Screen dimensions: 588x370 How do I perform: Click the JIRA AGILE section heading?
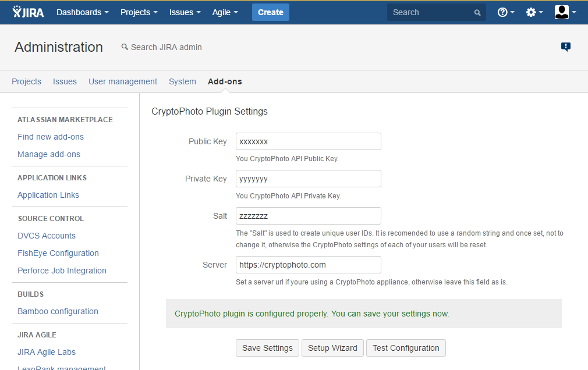click(37, 335)
